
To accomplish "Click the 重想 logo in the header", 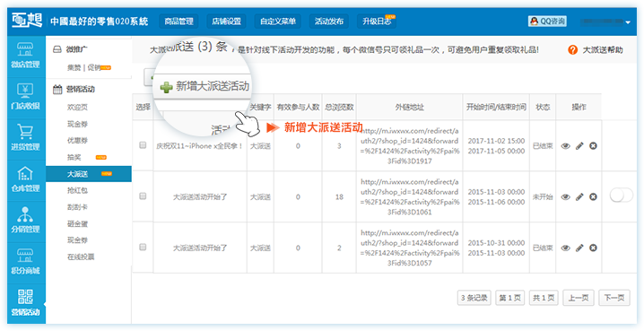I will point(27,21).
